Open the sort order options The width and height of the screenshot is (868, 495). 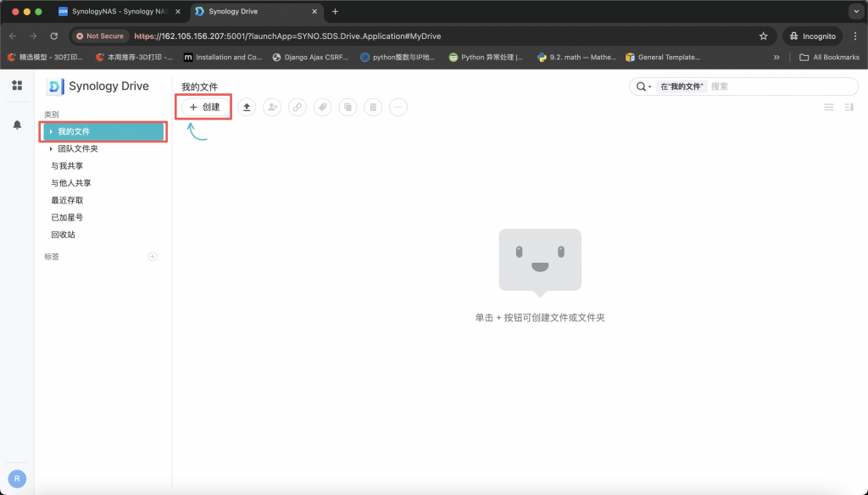(x=849, y=107)
